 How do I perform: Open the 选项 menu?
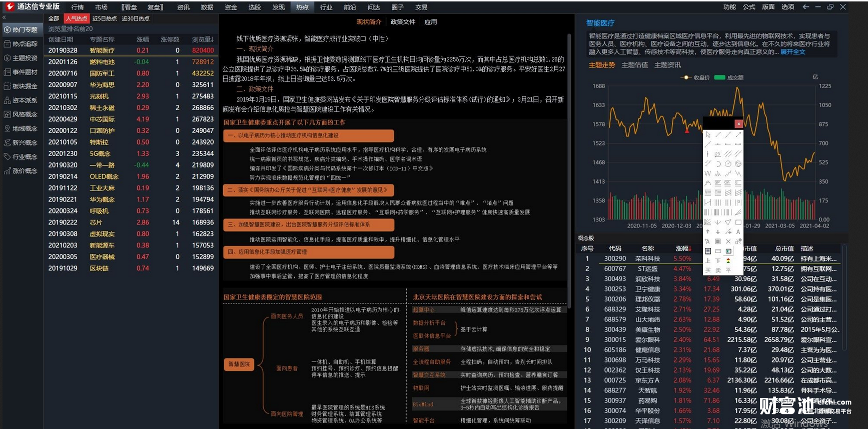point(787,7)
